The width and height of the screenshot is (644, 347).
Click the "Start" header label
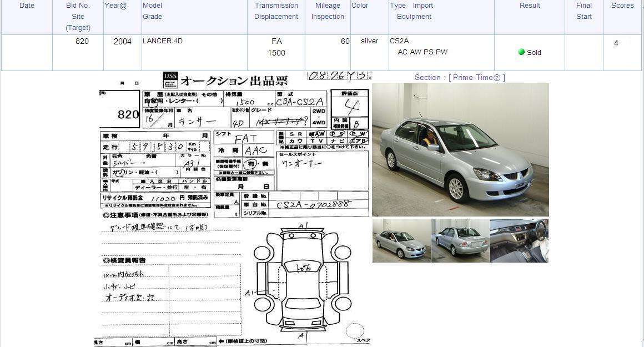click(584, 17)
